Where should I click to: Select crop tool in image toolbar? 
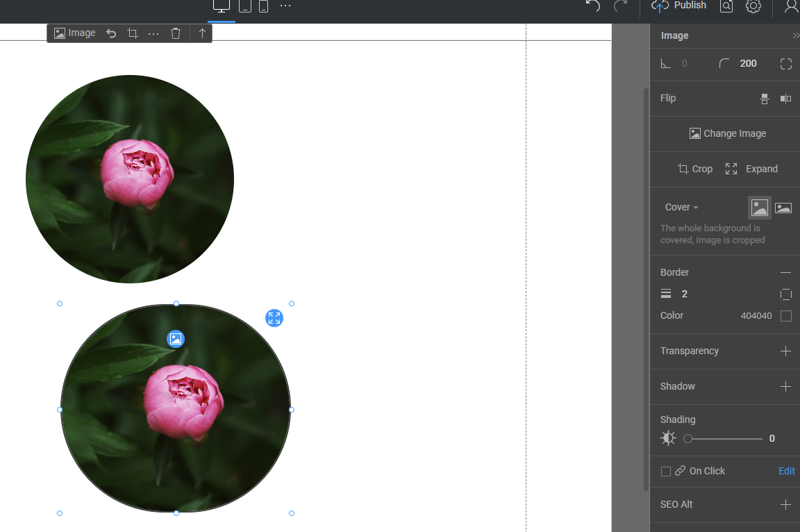(133, 33)
